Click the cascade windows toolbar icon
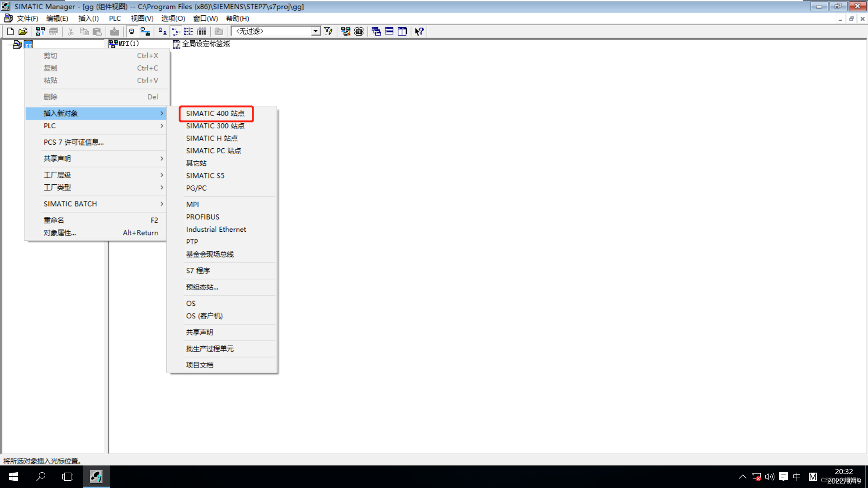 [376, 31]
